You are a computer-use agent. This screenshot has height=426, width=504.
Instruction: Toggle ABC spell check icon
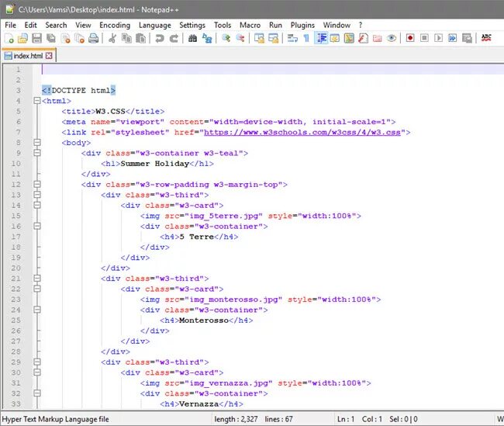[486, 38]
